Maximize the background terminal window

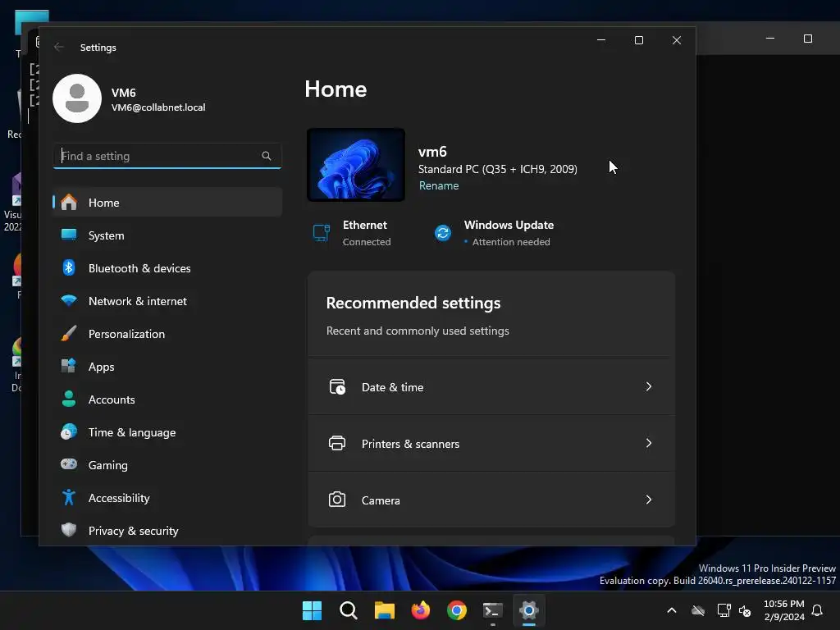[808, 39]
